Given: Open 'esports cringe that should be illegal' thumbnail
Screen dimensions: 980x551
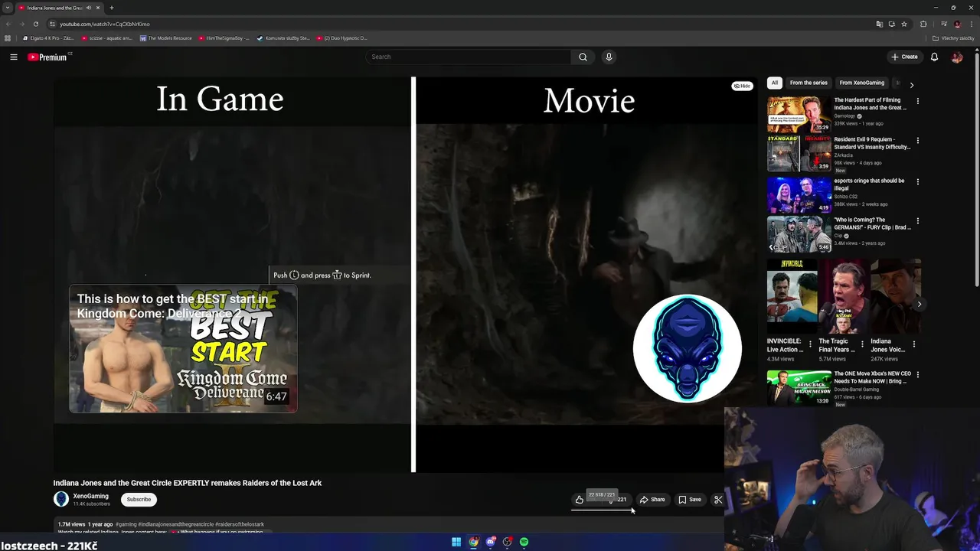Looking at the screenshot, I should pos(799,194).
